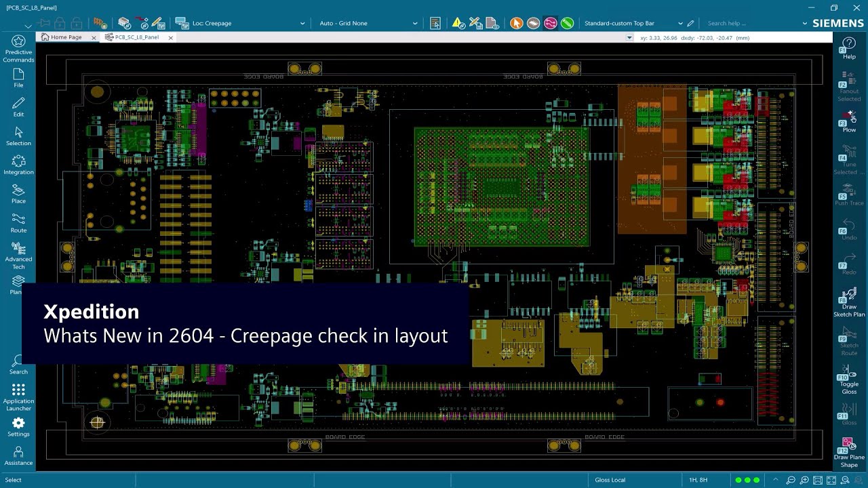Enable the pink route mode icon

[551, 23]
